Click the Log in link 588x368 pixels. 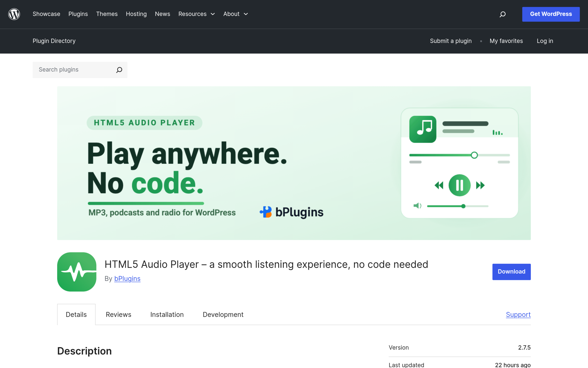point(545,41)
